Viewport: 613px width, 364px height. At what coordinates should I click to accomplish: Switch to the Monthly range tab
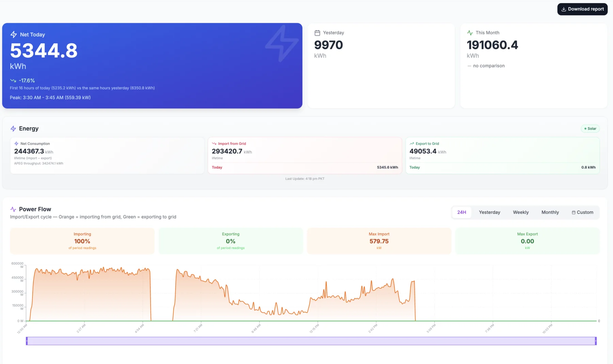pos(550,212)
